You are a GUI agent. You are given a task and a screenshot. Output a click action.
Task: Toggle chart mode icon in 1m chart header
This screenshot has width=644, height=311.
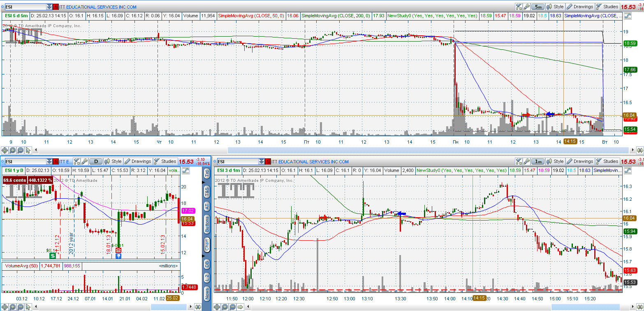(627, 170)
